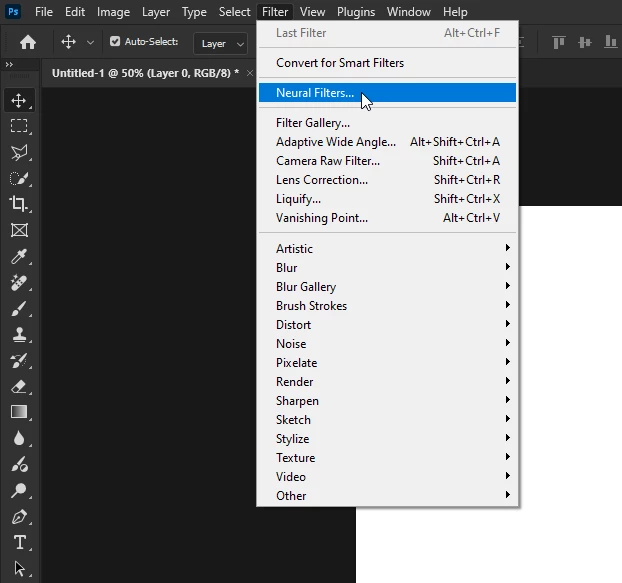Select the Spot Healing Brush tool

(19, 282)
